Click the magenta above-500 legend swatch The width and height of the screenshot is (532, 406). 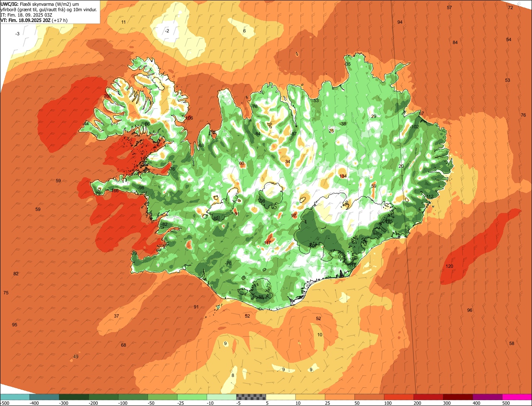tap(517, 397)
